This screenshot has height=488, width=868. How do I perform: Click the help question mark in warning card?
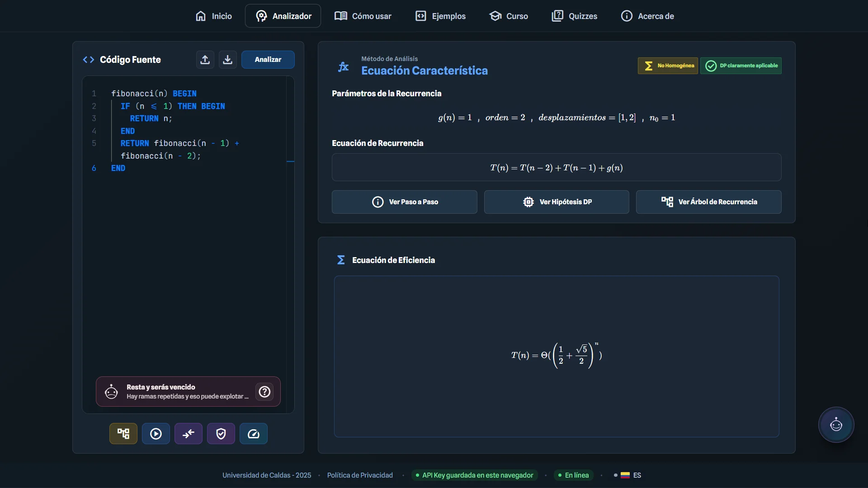pos(264,392)
